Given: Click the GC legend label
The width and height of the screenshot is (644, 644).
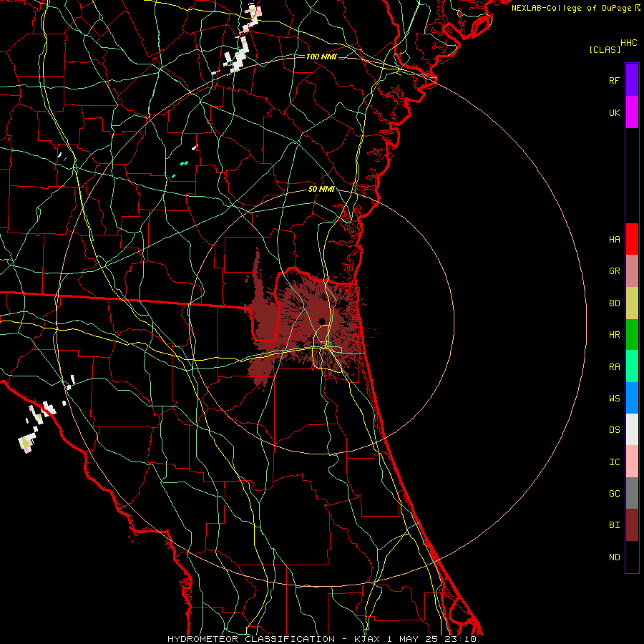Looking at the screenshot, I should tap(615, 494).
